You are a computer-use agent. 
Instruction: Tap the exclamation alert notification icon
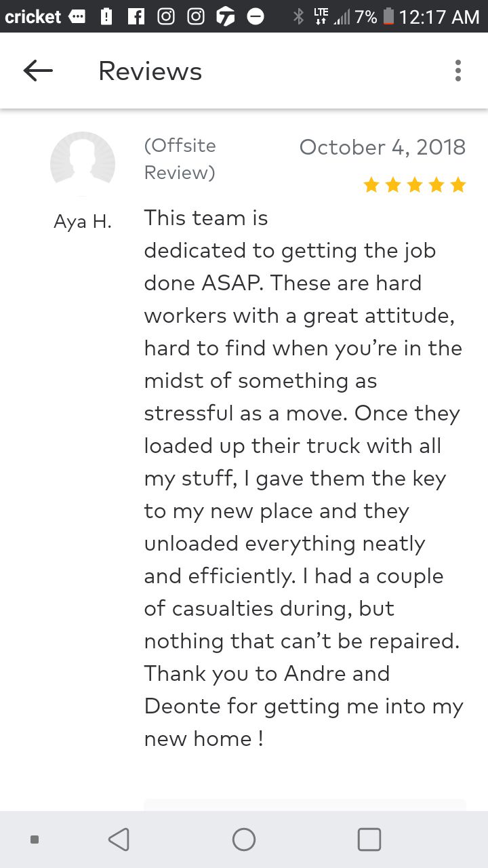pos(106,16)
